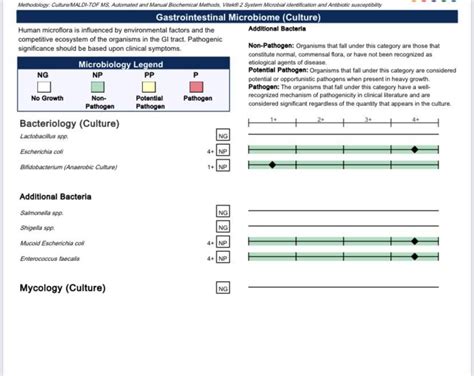Screen dimensions: 474x376
Task: Click the NP box for Escherichia coli
Action: tap(223, 151)
